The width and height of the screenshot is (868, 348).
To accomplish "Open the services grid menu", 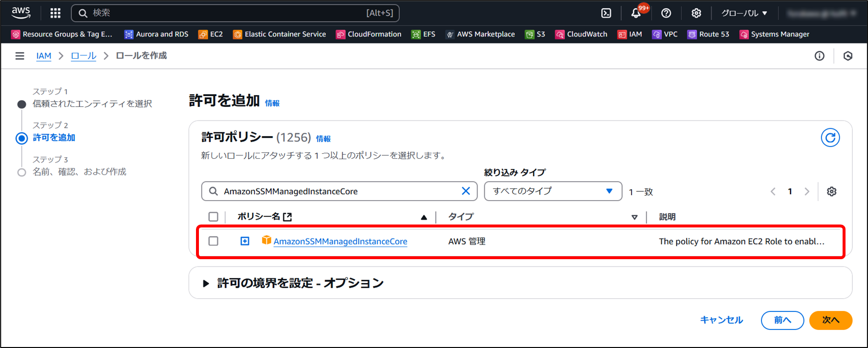I will (x=55, y=13).
